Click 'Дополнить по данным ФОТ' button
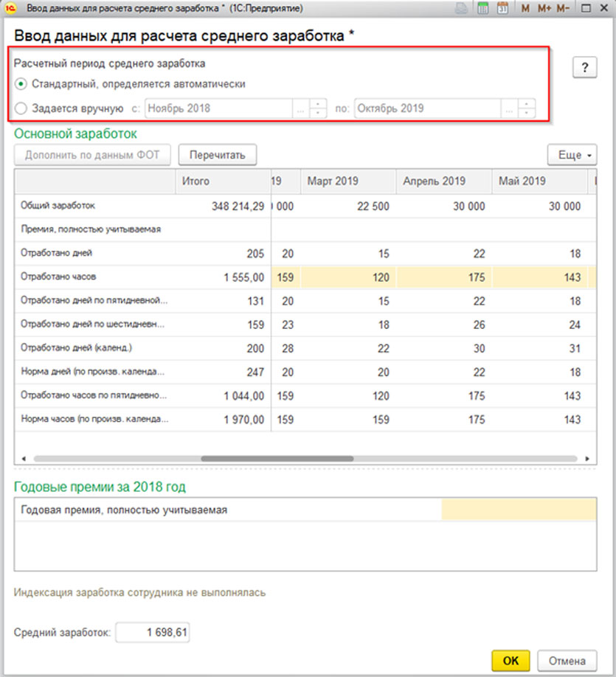The width and height of the screenshot is (616, 677). point(92,155)
